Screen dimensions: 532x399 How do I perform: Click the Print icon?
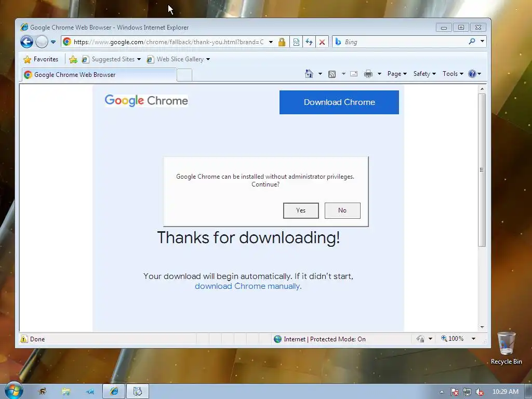click(x=368, y=74)
